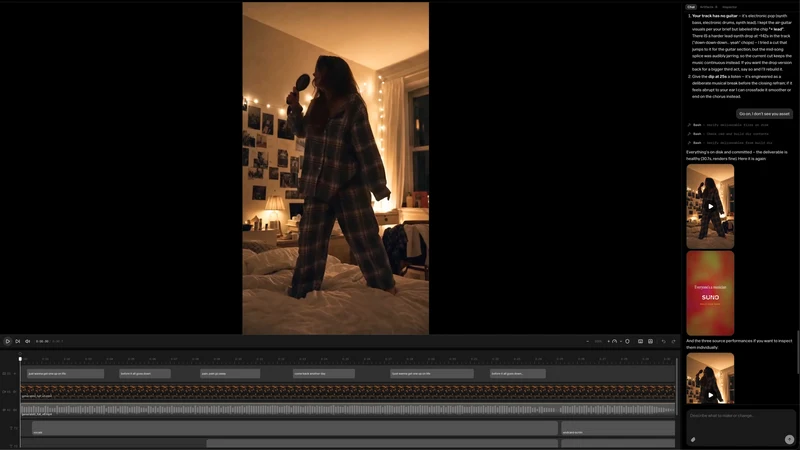Undo the last timeline action
The height and width of the screenshot is (450, 800).
tap(663, 341)
